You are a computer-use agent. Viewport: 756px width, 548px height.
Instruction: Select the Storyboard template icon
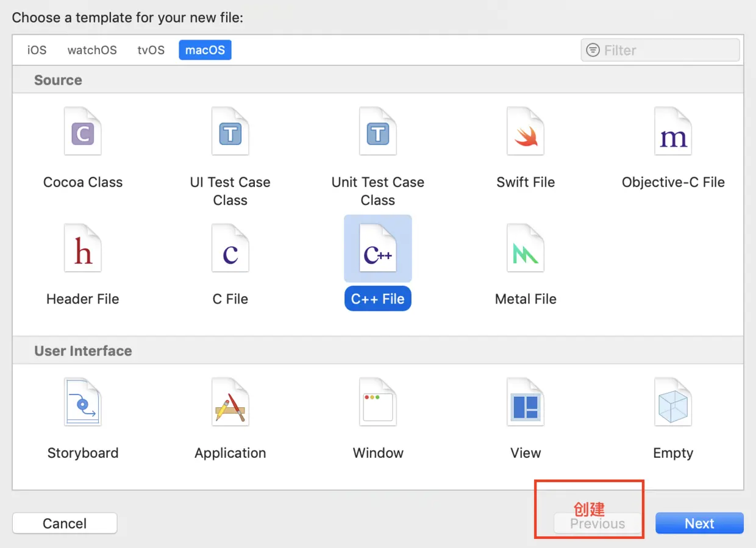(x=83, y=402)
